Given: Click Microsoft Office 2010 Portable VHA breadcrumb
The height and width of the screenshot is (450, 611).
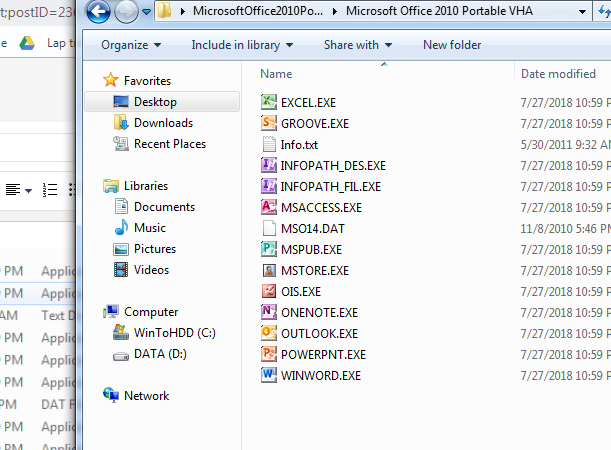Looking at the screenshot, I should tap(439, 11).
